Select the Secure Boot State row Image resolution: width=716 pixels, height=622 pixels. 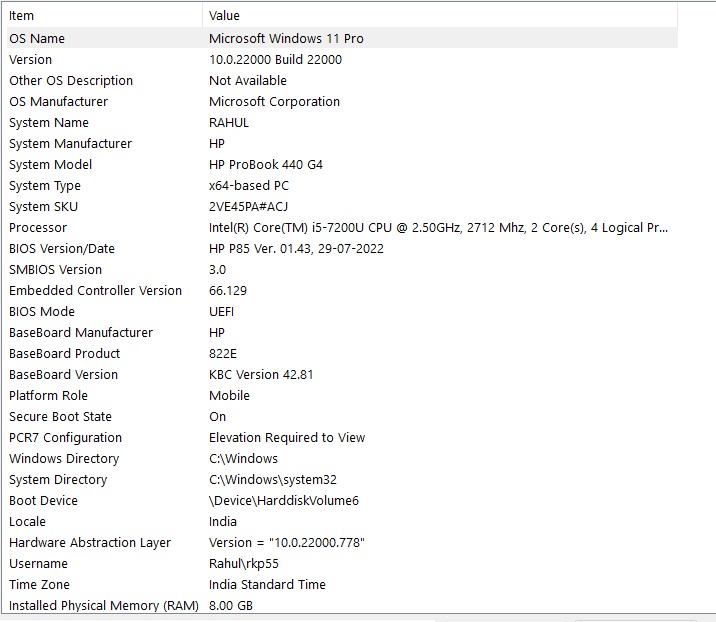click(342, 416)
